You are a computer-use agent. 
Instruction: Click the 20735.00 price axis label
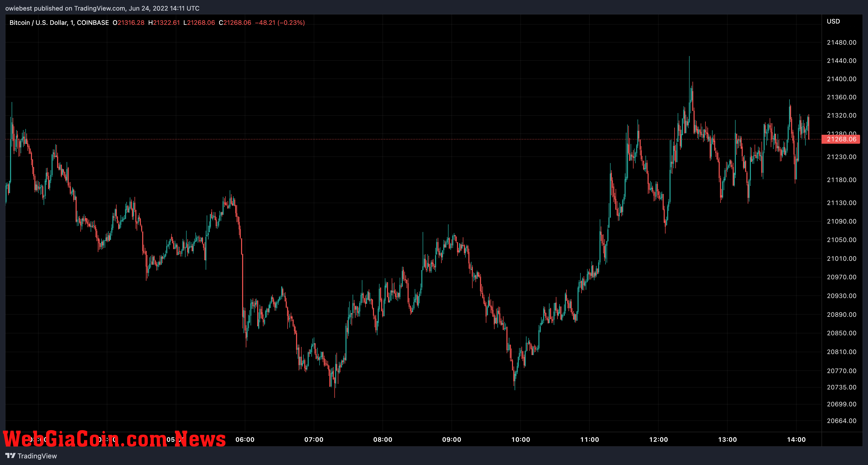841,387
